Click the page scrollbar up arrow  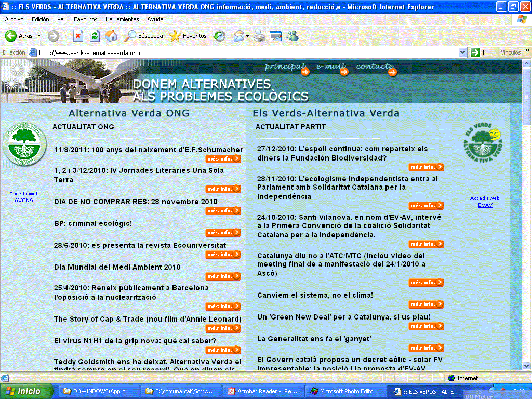[527, 63]
